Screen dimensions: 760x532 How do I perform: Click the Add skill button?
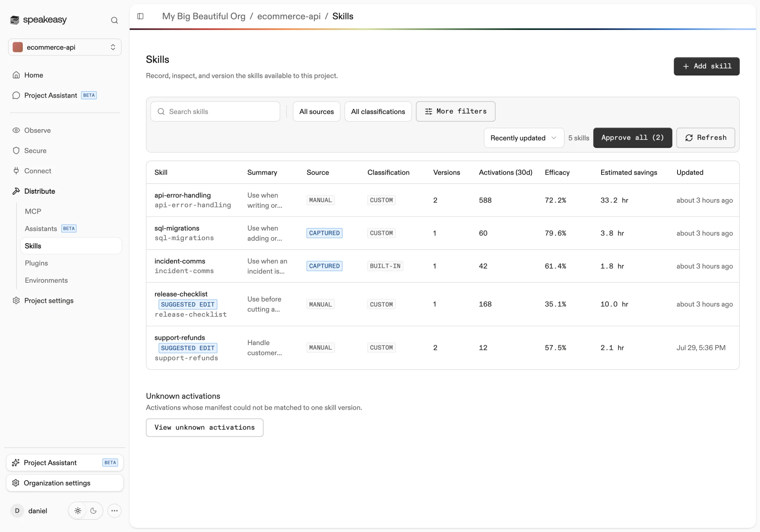(706, 66)
